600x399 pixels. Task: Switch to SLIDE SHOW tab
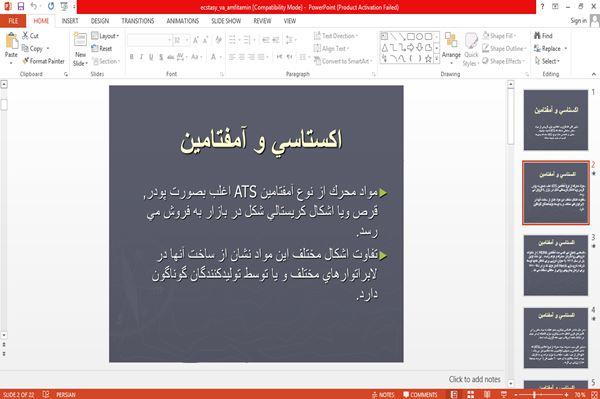(226, 21)
